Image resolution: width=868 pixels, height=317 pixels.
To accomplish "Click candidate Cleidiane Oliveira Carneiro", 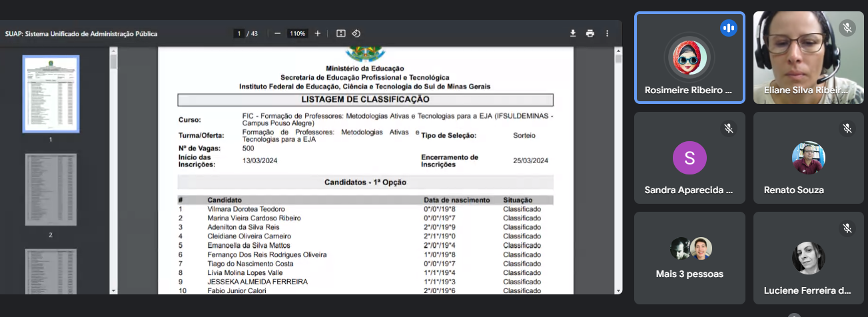I will point(249,236).
